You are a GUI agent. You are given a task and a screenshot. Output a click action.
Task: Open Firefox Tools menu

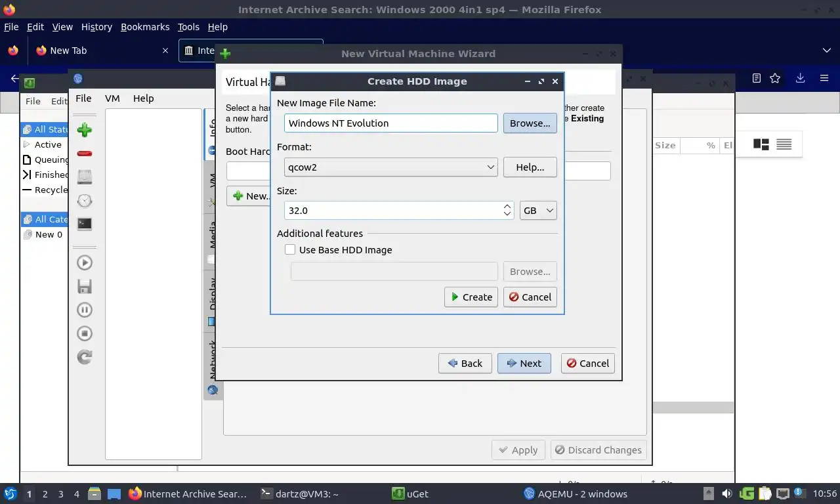click(188, 27)
